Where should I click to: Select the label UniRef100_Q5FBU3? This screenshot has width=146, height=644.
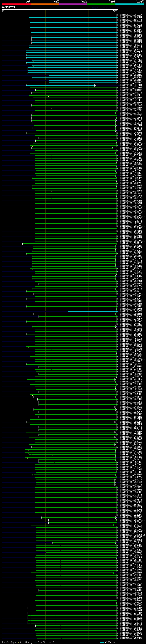131,560
